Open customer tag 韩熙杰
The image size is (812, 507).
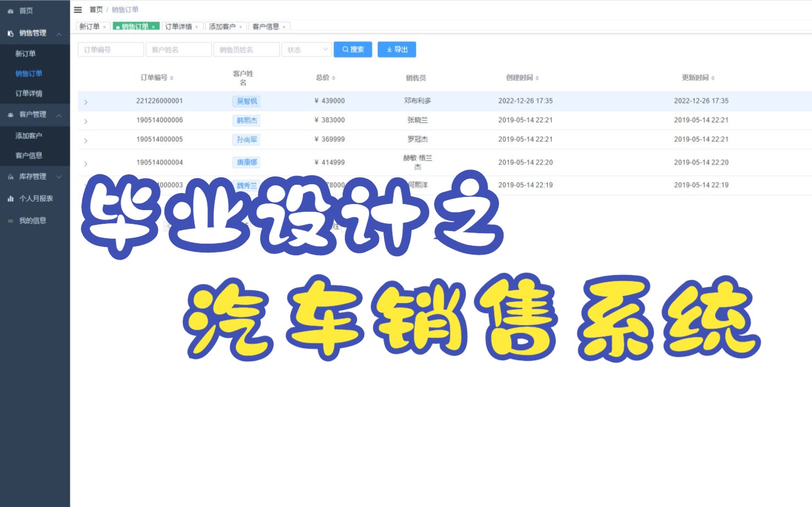[246, 120]
